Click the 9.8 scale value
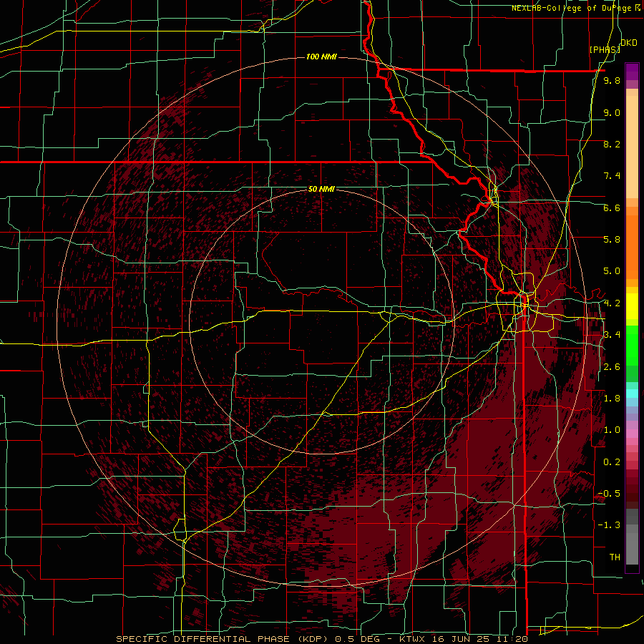The width and height of the screenshot is (644, 644). click(x=612, y=81)
